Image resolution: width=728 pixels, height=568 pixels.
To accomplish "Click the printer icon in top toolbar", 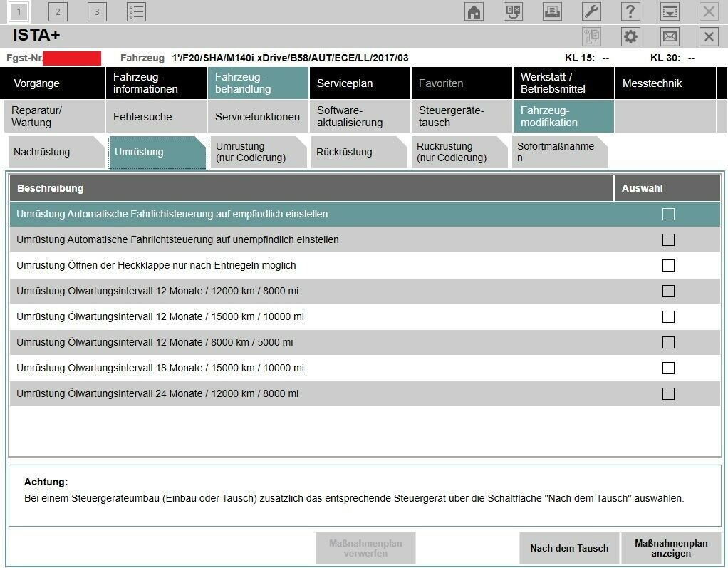I will pyautogui.click(x=552, y=11).
